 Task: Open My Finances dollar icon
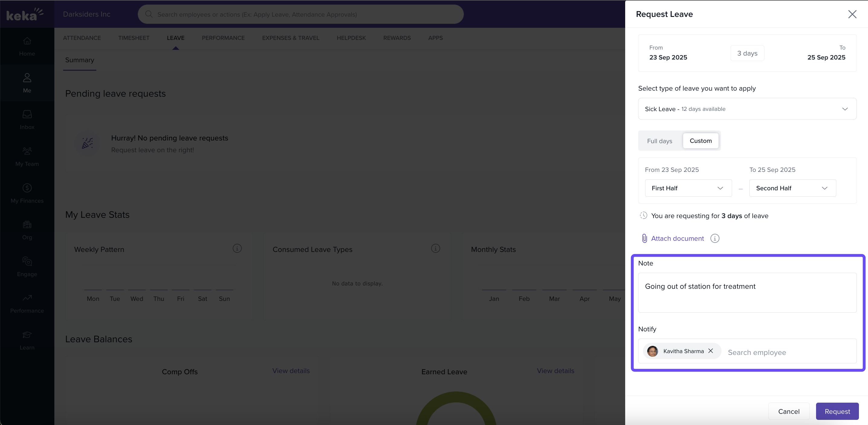[x=27, y=188]
